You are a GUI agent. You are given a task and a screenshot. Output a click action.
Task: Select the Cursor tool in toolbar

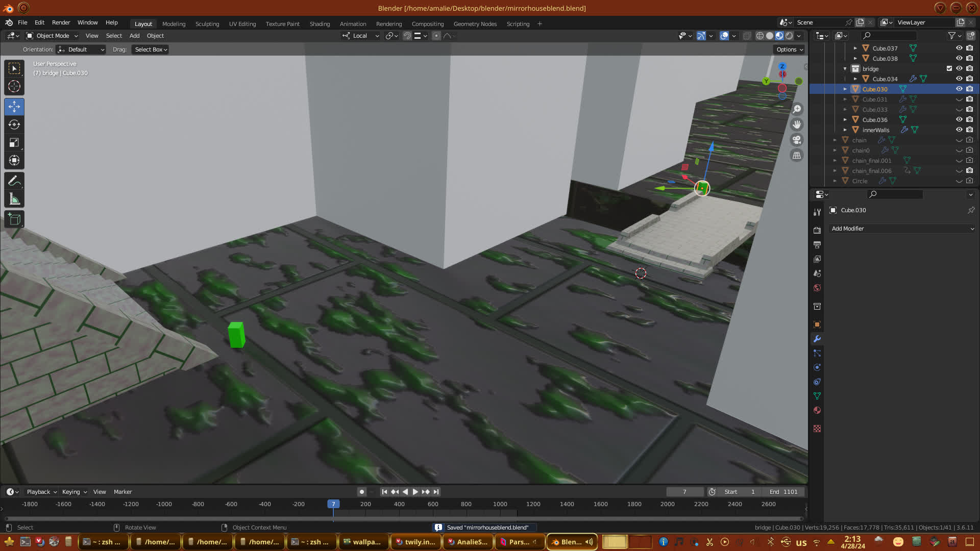(14, 87)
